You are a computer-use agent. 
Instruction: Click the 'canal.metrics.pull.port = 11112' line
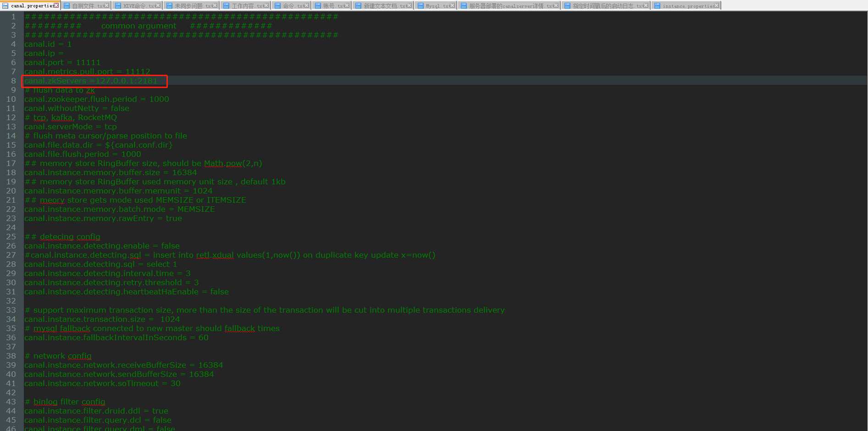pyautogui.click(x=87, y=72)
